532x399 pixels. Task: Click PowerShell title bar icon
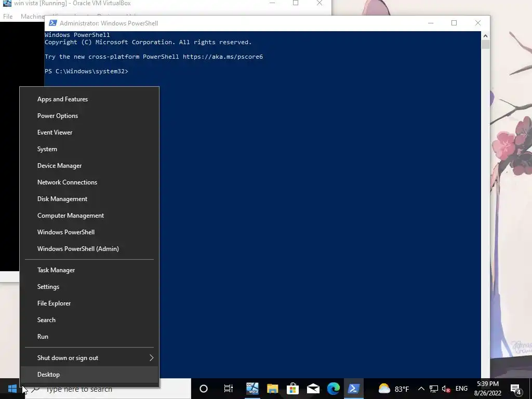tap(53, 23)
